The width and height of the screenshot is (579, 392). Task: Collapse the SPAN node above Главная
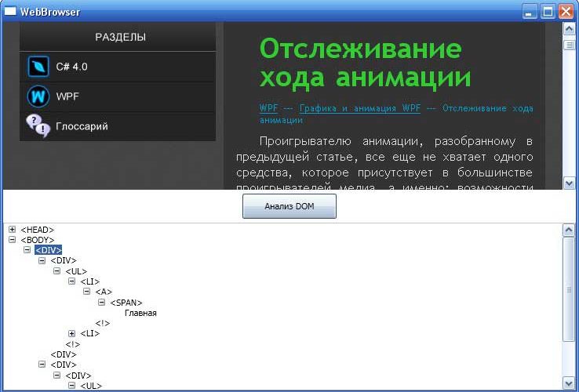point(102,303)
